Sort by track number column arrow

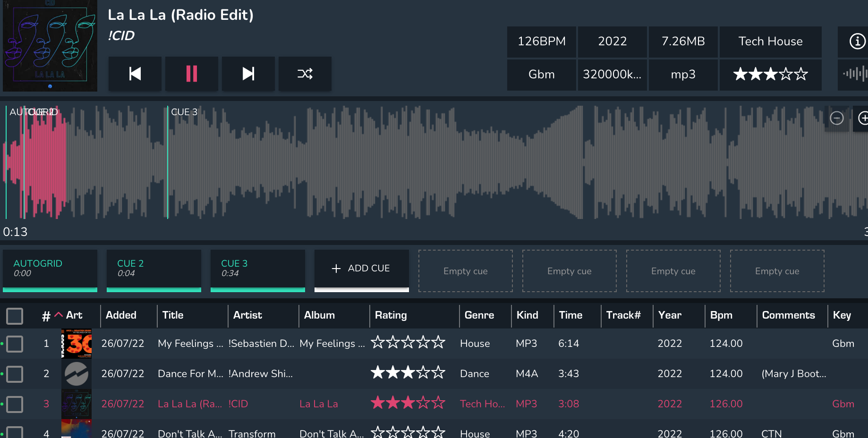tap(58, 315)
